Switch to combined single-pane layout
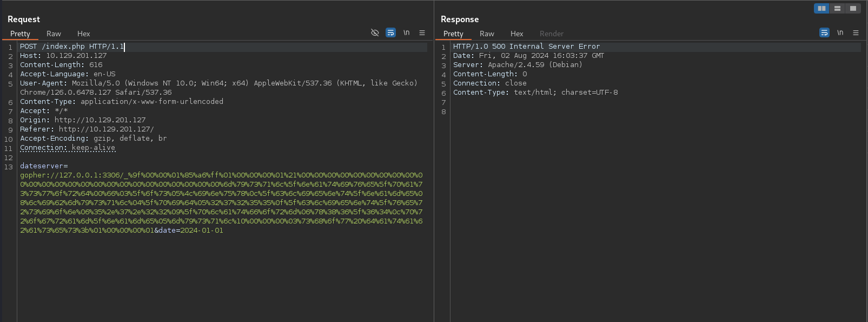Image resolution: width=868 pixels, height=322 pixels. point(853,8)
